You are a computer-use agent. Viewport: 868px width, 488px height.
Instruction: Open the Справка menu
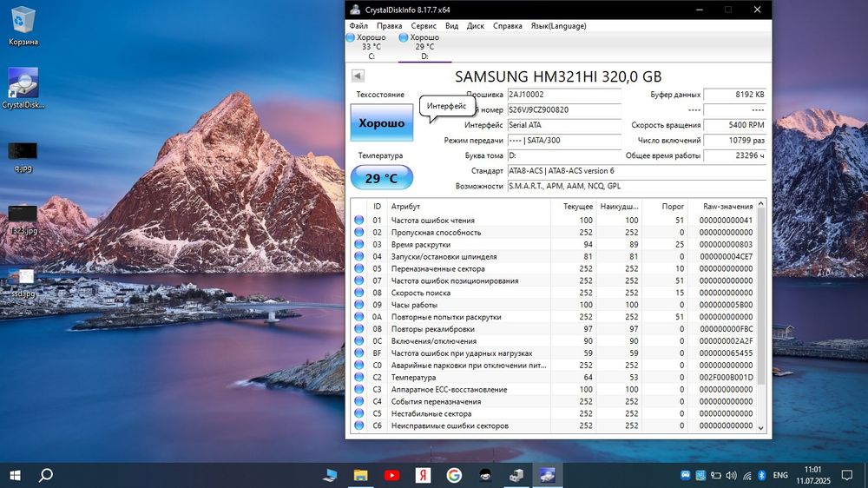point(507,26)
